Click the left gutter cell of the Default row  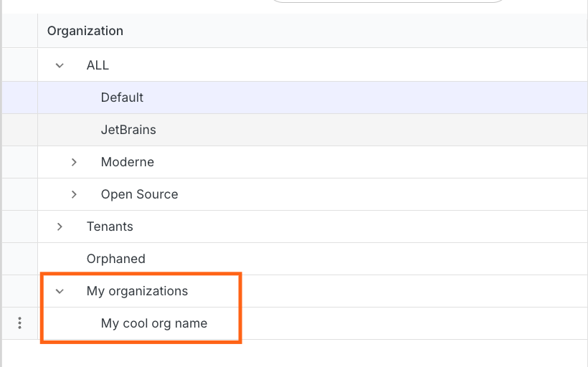[x=19, y=97]
